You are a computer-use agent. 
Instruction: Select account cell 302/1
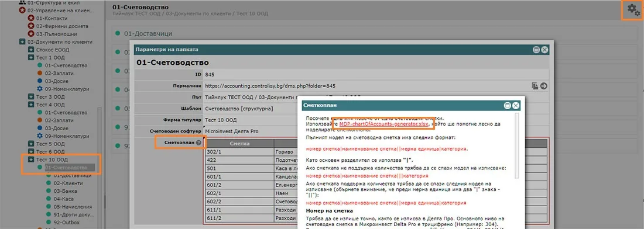[239, 151]
